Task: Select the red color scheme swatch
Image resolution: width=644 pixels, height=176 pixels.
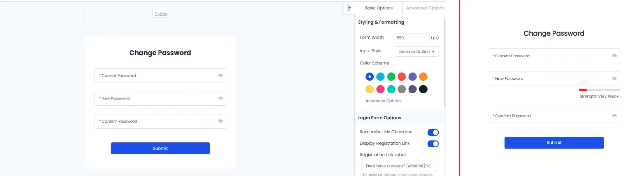Action: pyautogui.click(x=402, y=77)
